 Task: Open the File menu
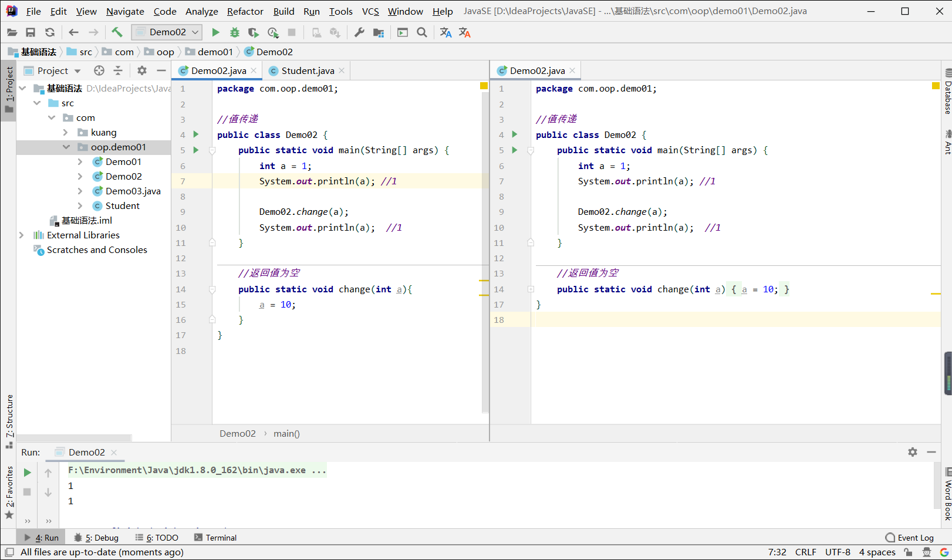coord(33,11)
